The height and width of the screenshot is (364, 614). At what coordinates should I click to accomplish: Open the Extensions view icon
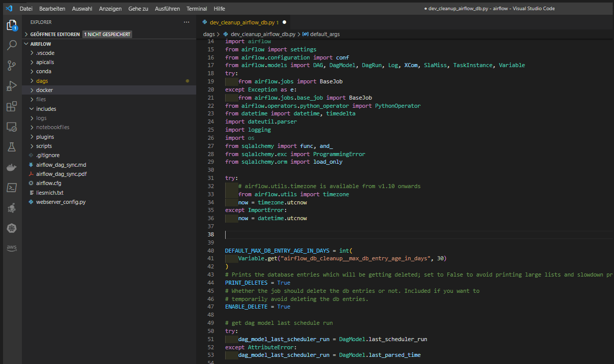11,106
